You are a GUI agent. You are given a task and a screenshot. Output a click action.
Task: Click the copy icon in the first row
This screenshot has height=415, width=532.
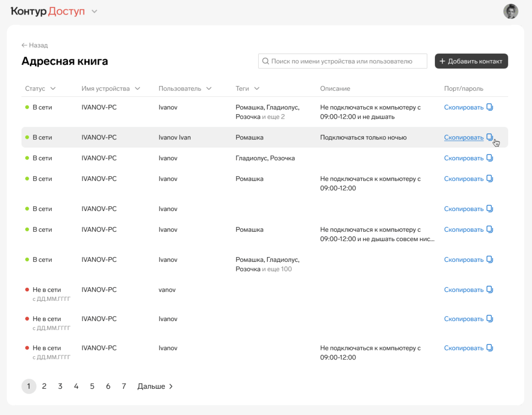pyautogui.click(x=490, y=107)
